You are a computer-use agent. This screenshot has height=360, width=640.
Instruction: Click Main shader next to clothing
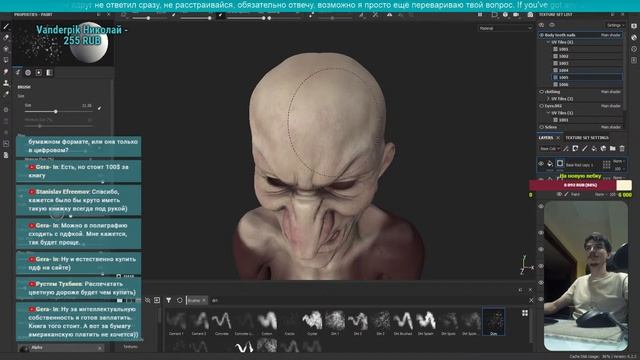click(x=611, y=92)
